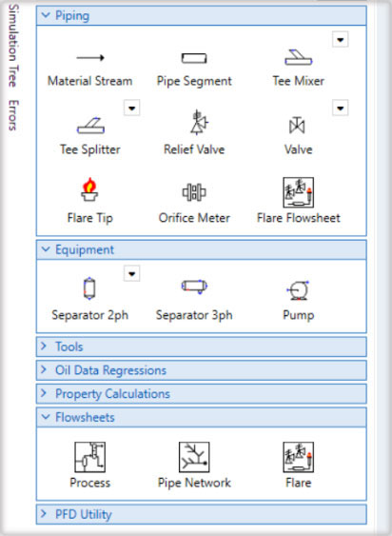Select the Separator 3ph icon

point(194,287)
